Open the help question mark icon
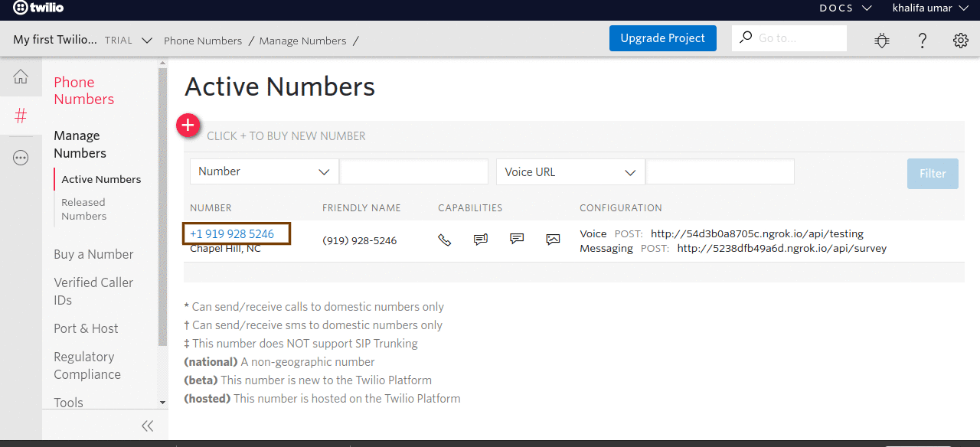 pyautogui.click(x=923, y=41)
